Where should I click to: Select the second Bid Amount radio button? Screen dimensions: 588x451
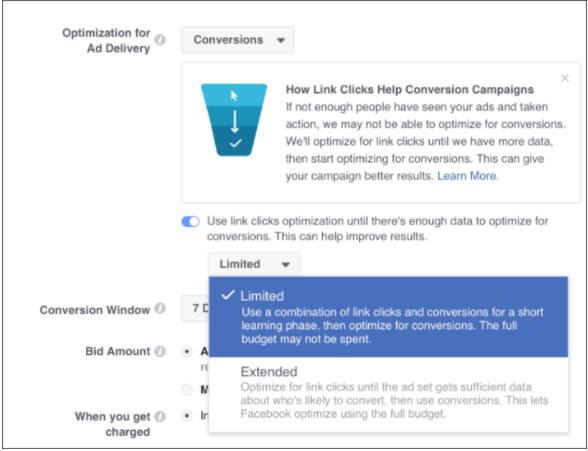pyautogui.click(x=187, y=390)
